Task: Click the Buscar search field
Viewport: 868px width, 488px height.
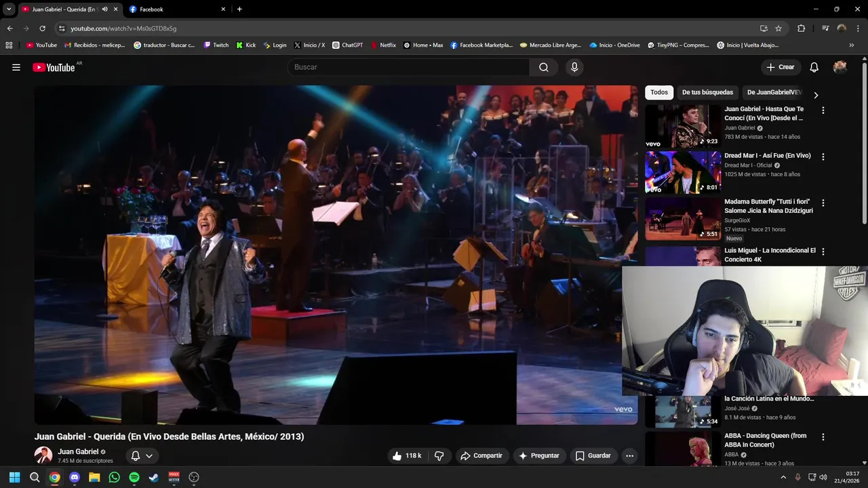Action: pyautogui.click(x=408, y=67)
